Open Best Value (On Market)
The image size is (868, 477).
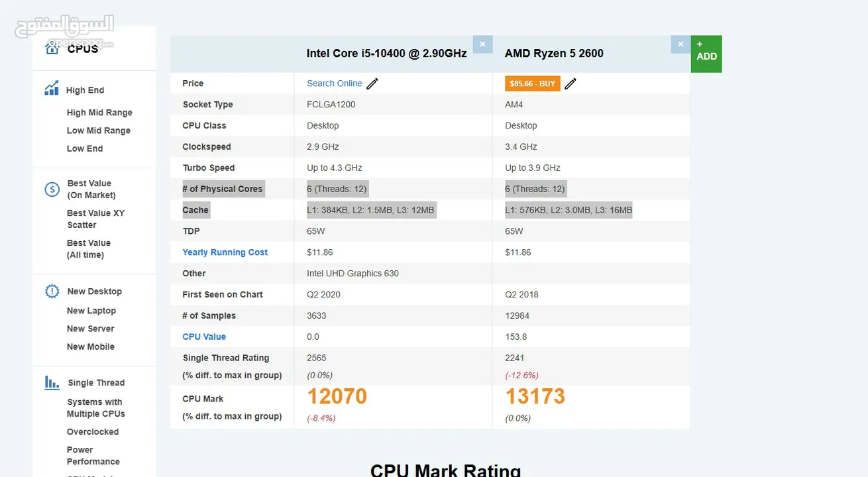point(91,189)
